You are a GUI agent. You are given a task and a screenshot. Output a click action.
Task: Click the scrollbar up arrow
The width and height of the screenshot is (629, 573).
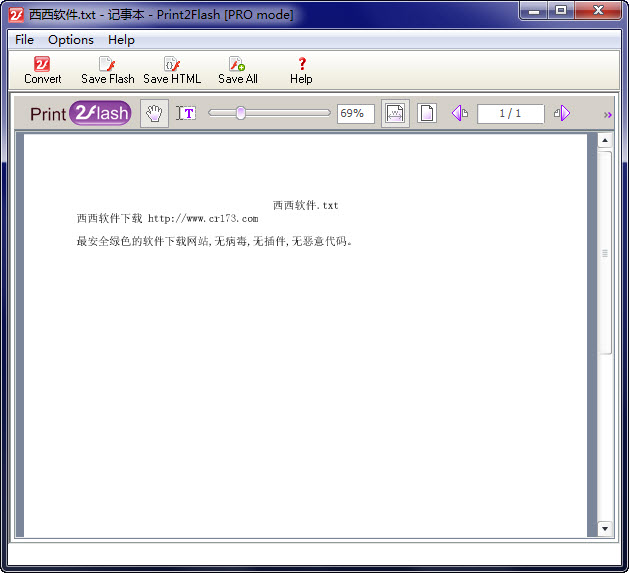605,140
